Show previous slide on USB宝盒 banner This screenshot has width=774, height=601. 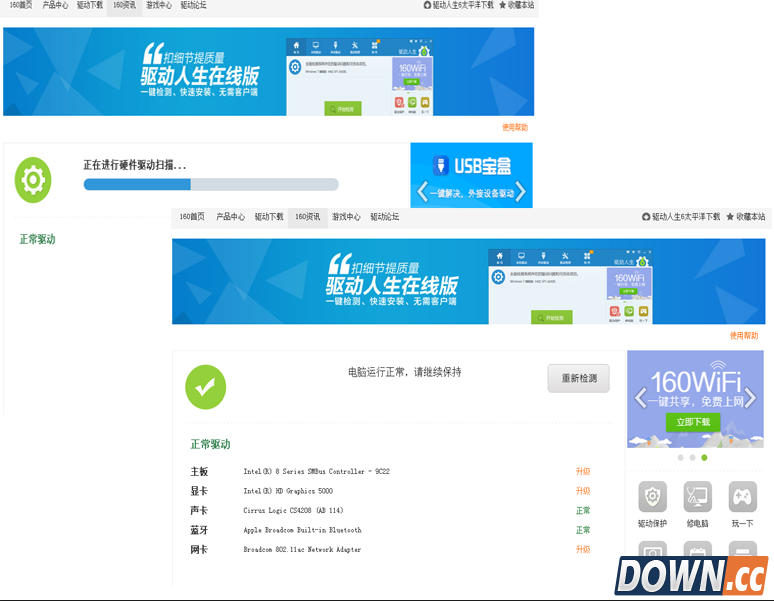(423, 192)
